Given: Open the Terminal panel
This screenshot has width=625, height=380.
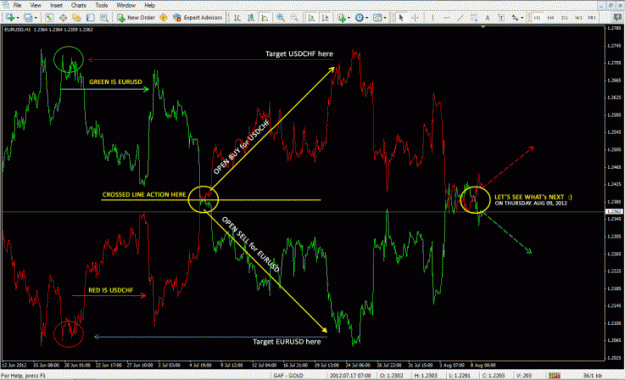Looking at the screenshot, I should (x=90, y=18).
